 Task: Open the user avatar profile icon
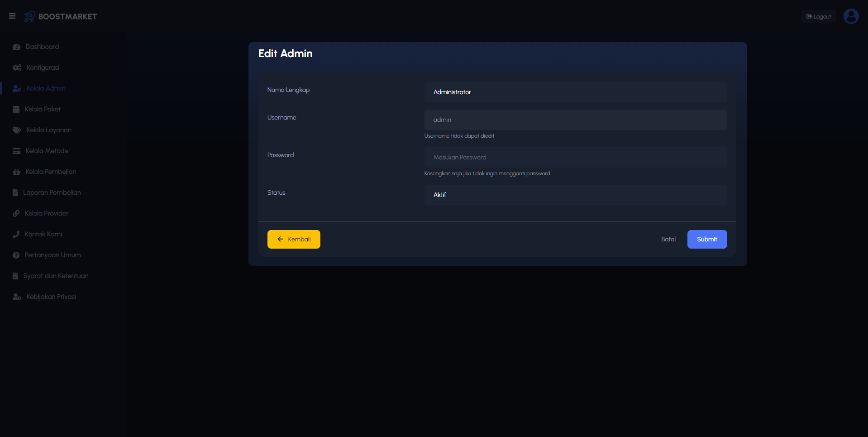coord(851,16)
